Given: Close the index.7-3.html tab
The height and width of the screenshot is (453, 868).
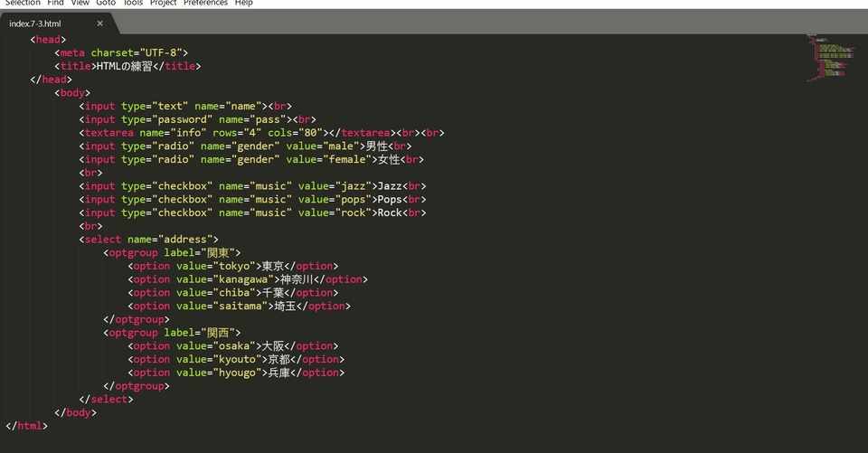Looking at the screenshot, I should [99, 24].
